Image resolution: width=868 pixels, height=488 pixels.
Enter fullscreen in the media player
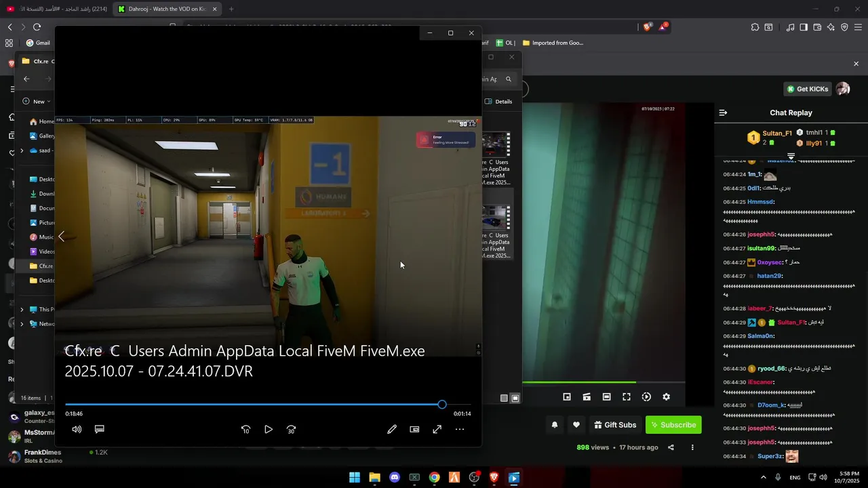437,429
